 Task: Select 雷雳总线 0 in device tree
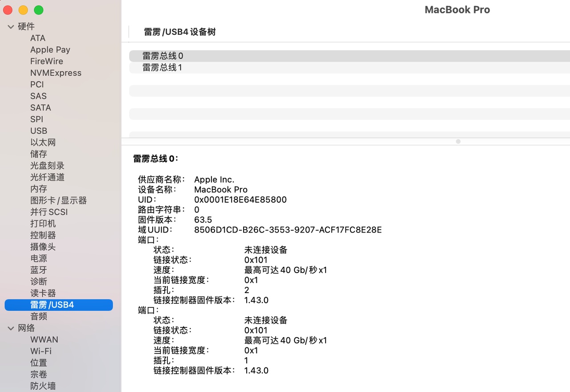click(x=350, y=56)
